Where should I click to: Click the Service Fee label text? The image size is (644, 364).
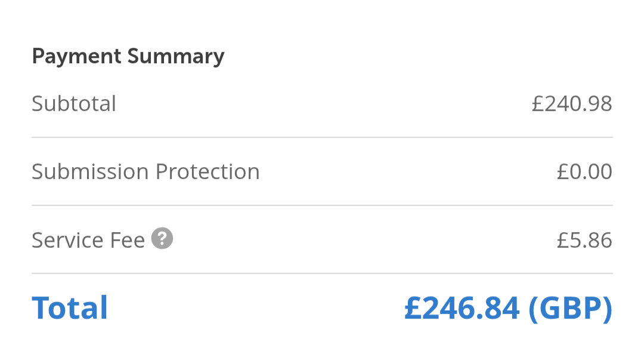pos(88,240)
